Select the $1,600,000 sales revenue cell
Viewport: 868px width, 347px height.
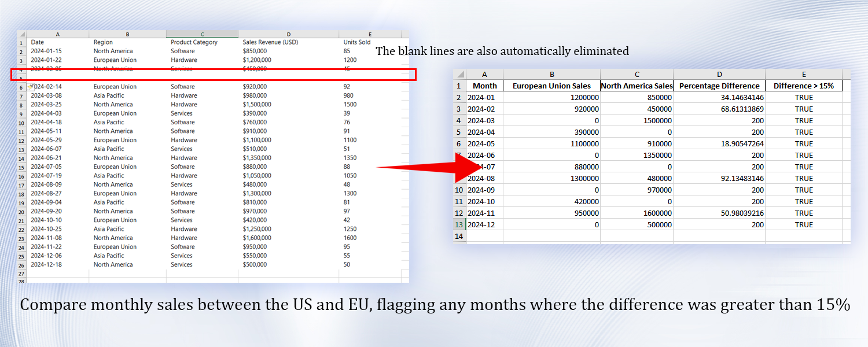pos(257,238)
